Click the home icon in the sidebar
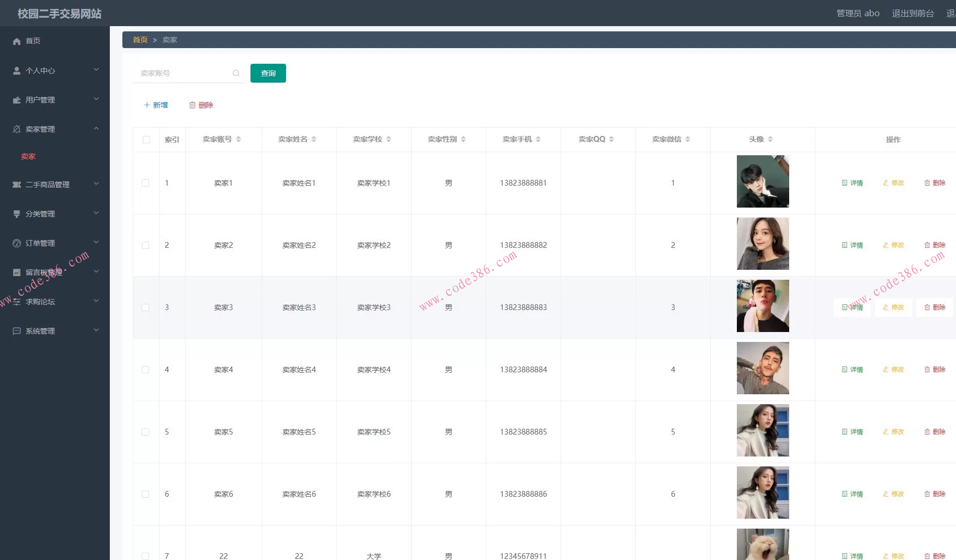 click(17, 41)
